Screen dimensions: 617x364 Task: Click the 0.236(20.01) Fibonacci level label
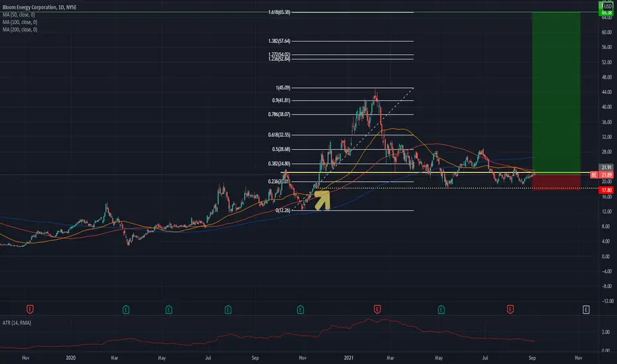279,181
